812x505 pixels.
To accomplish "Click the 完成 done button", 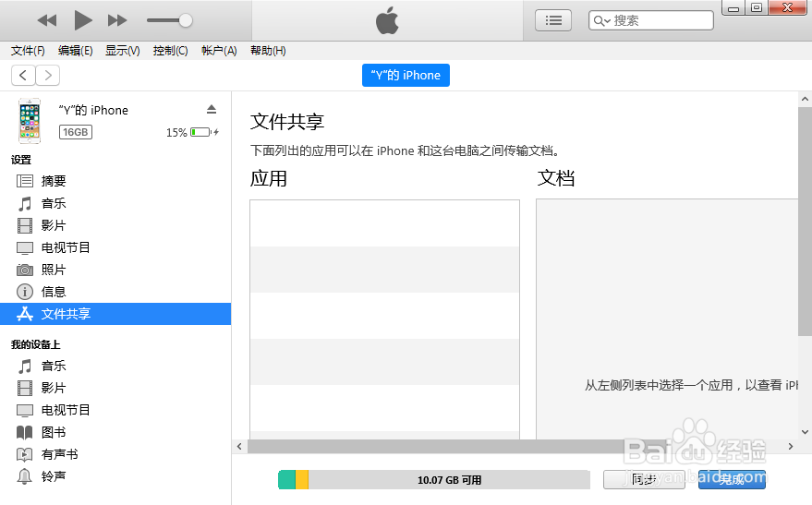I will coord(732,480).
